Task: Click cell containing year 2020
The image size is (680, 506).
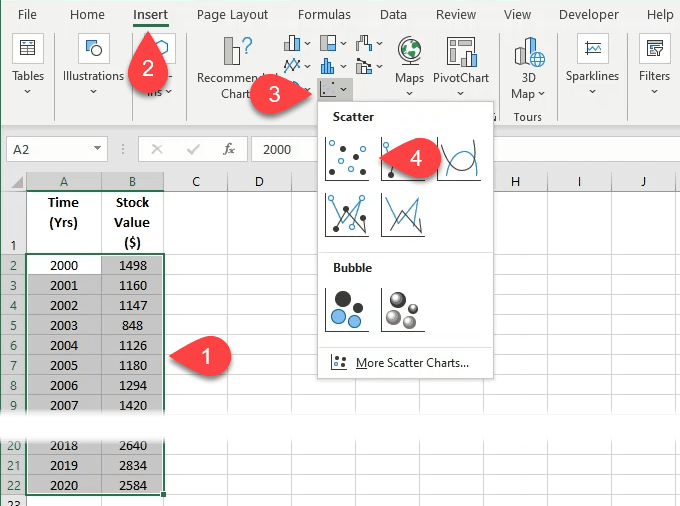Action: coord(64,485)
